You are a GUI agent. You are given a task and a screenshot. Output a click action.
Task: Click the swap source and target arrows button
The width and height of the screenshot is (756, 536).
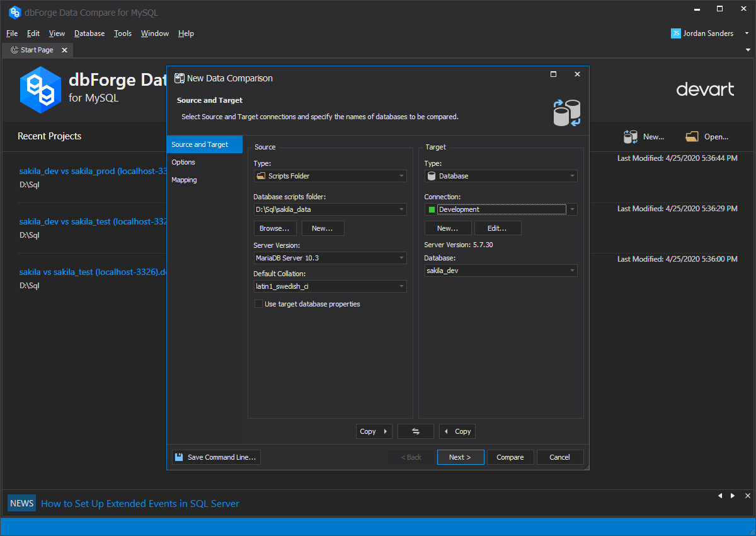[415, 431]
